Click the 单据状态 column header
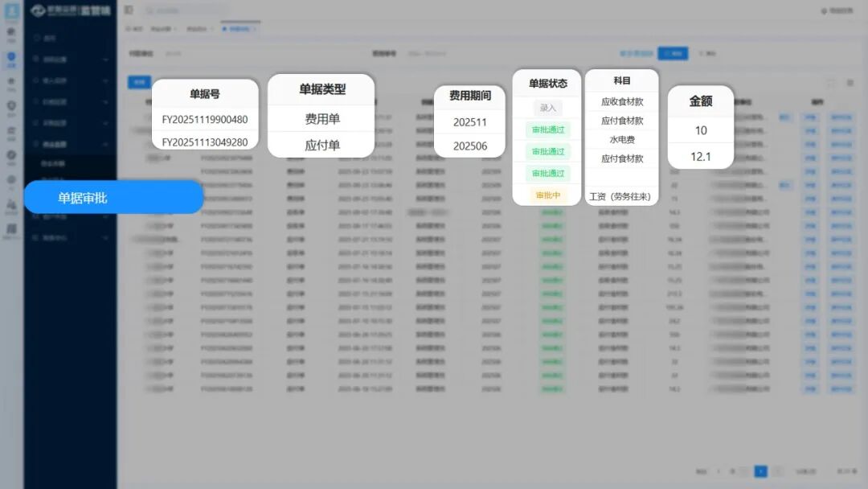This screenshot has width=868, height=489. (547, 83)
